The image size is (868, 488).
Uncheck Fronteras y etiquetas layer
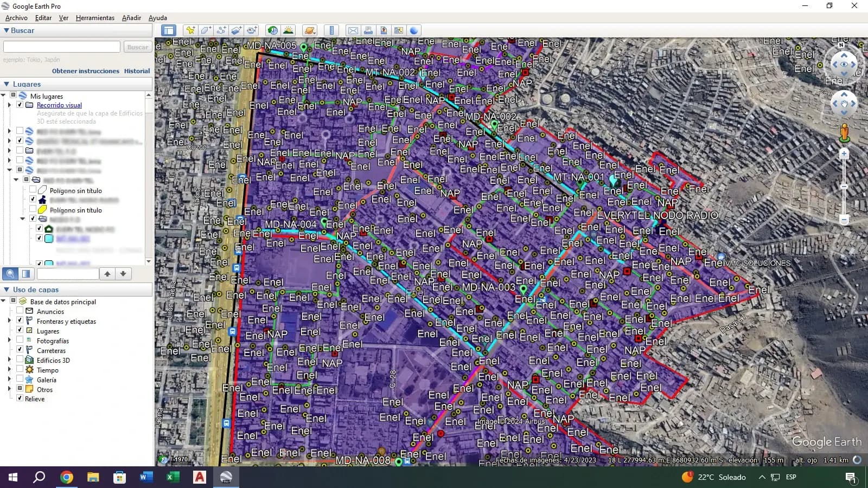[x=20, y=321]
